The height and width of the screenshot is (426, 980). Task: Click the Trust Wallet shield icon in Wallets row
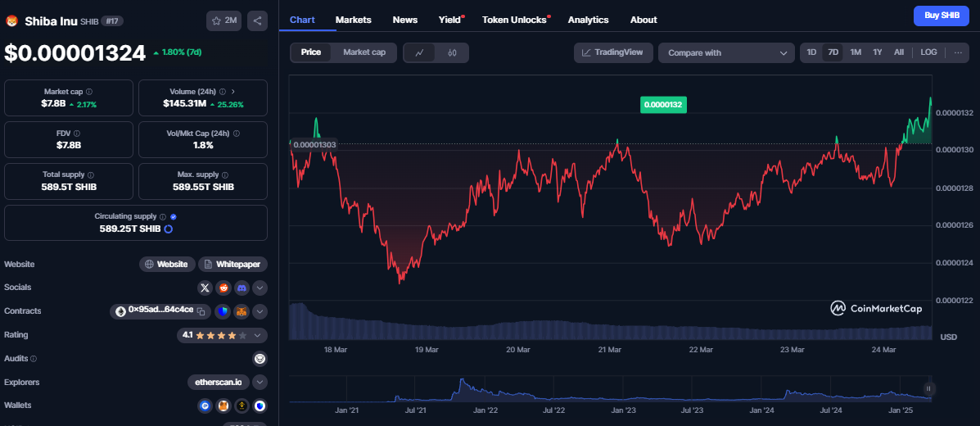pos(260,406)
